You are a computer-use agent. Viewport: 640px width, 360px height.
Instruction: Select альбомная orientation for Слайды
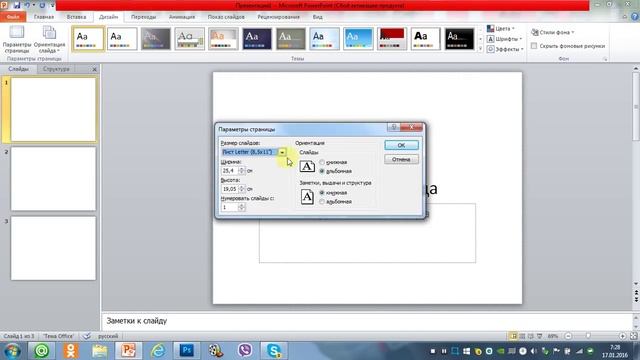coord(322,171)
